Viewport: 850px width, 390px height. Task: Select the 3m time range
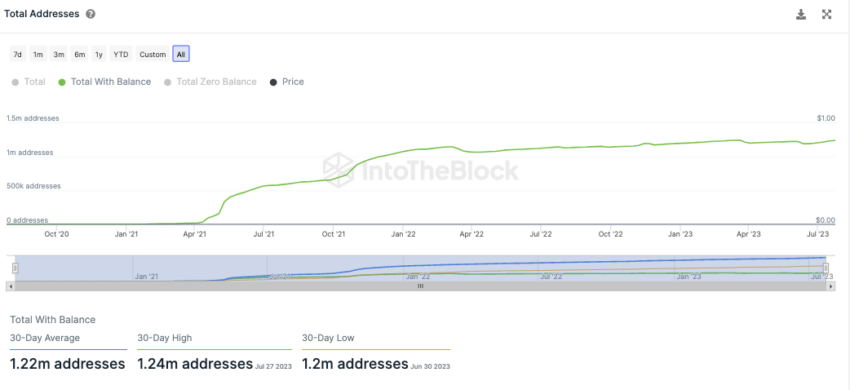pos(59,54)
